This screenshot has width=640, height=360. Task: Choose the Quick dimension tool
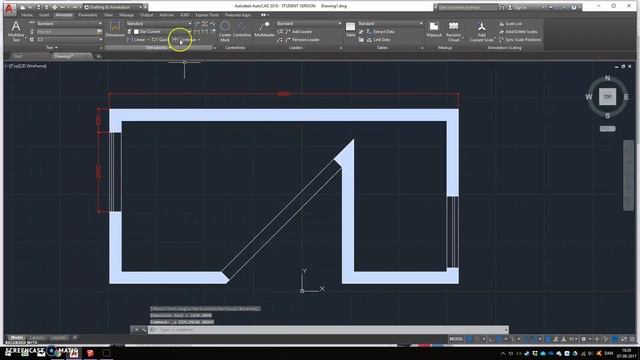159,40
